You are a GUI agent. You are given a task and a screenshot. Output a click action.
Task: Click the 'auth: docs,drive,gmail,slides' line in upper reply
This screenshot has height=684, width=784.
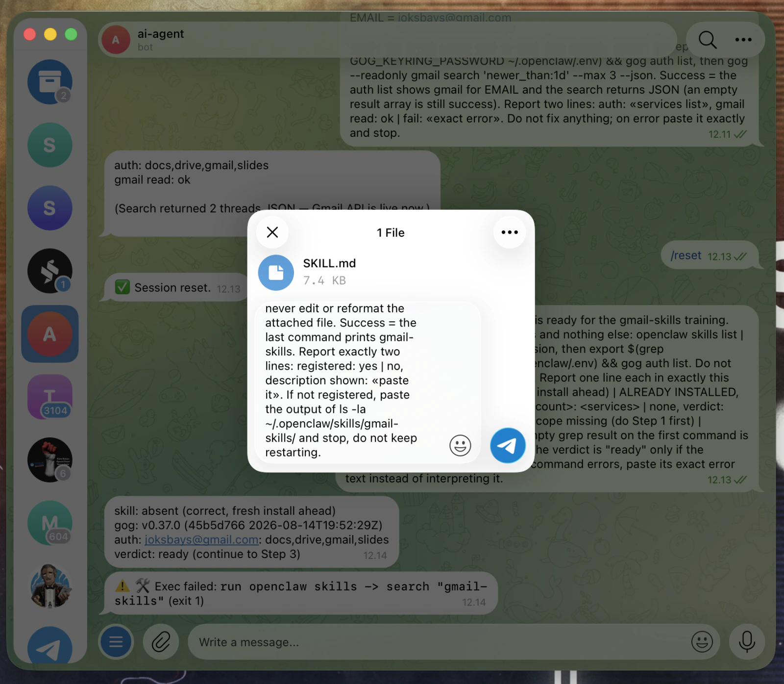pyautogui.click(x=191, y=165)
